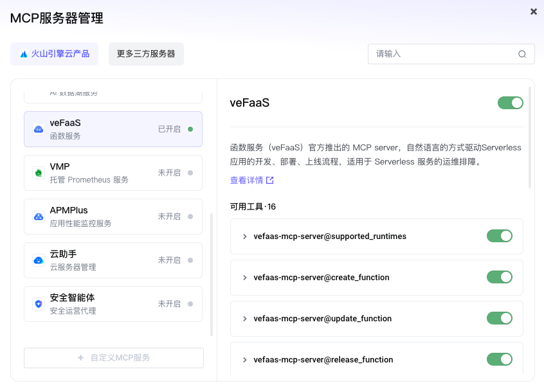Click the 已开启 status text on veFaaS

169,129
